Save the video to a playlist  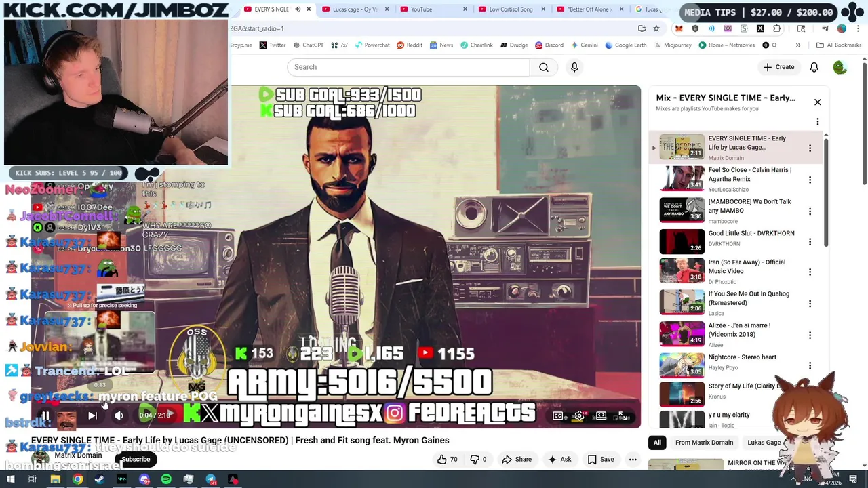tap(601, 460)
